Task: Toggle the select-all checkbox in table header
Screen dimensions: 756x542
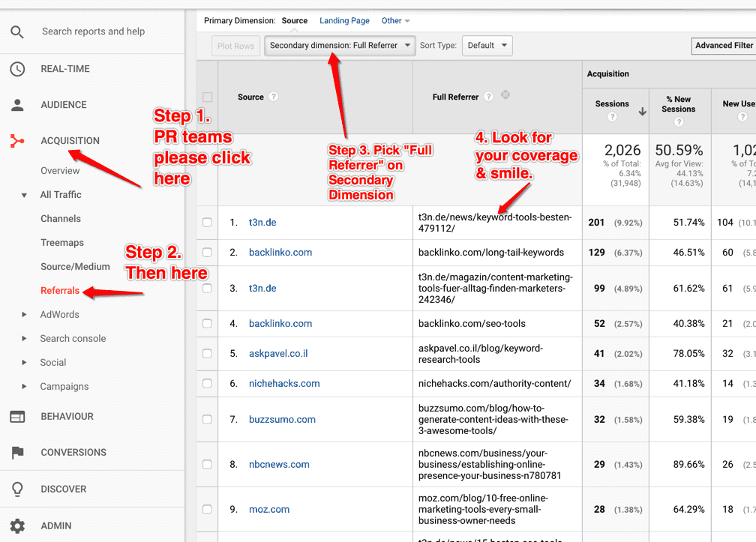Action: 207,97
